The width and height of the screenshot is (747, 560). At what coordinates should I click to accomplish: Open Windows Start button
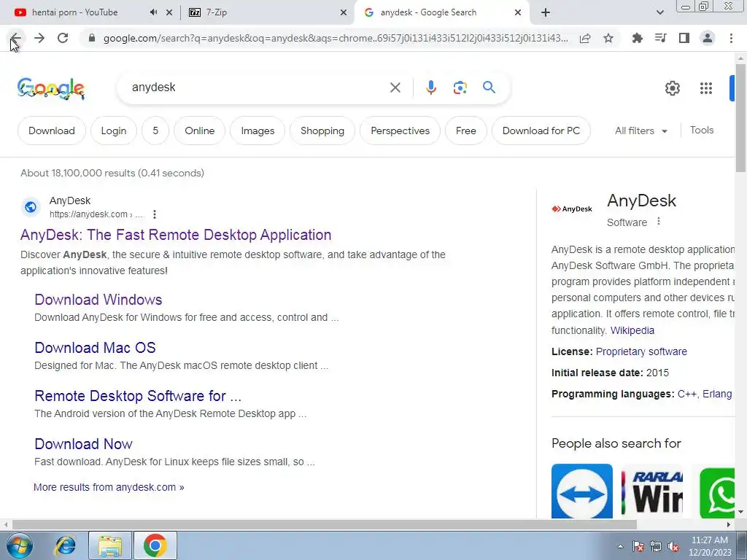(x=19, y=545)
